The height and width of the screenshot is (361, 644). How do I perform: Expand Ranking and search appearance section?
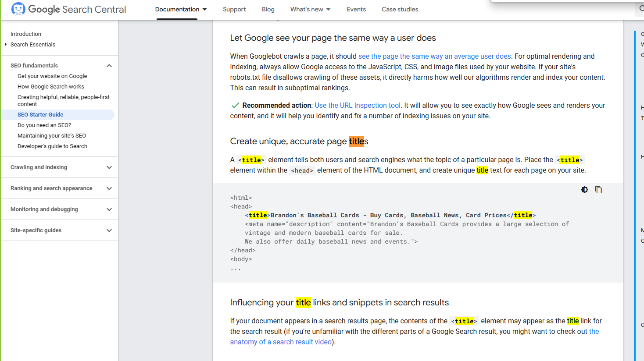pos(109,188)
